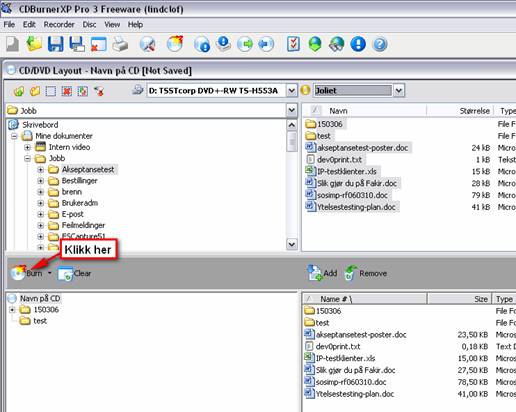Click the invert selection icon
516x412 pixels.
83,91
